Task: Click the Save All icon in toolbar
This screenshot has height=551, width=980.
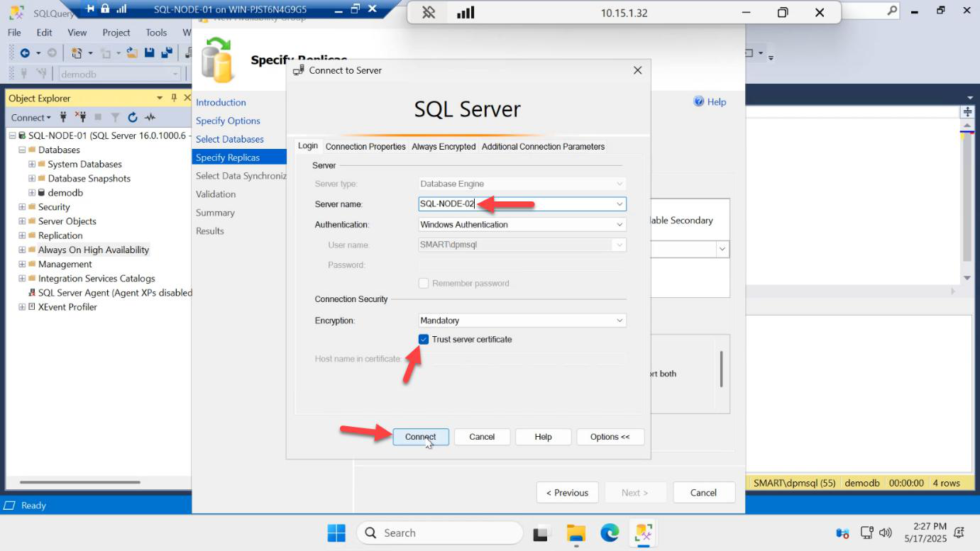Action: coord(167,53)
